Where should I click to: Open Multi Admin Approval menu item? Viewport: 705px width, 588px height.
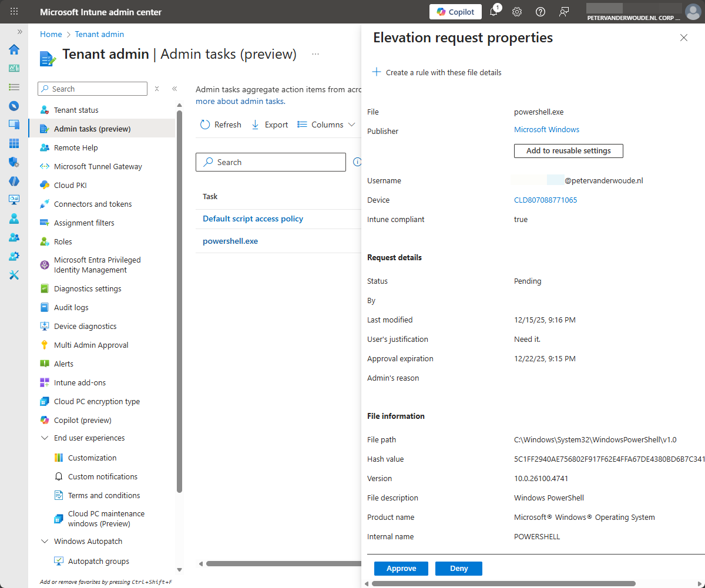(x=91, y=345)
